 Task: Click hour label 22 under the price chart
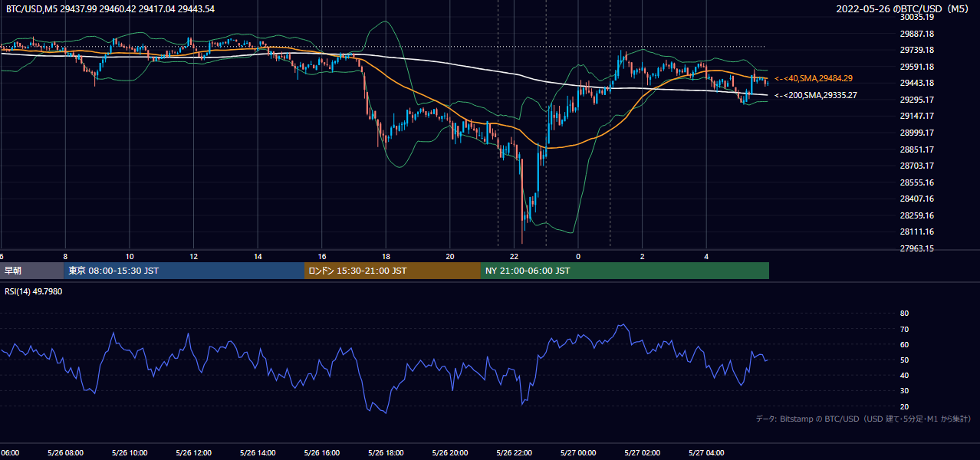[514, 257]
